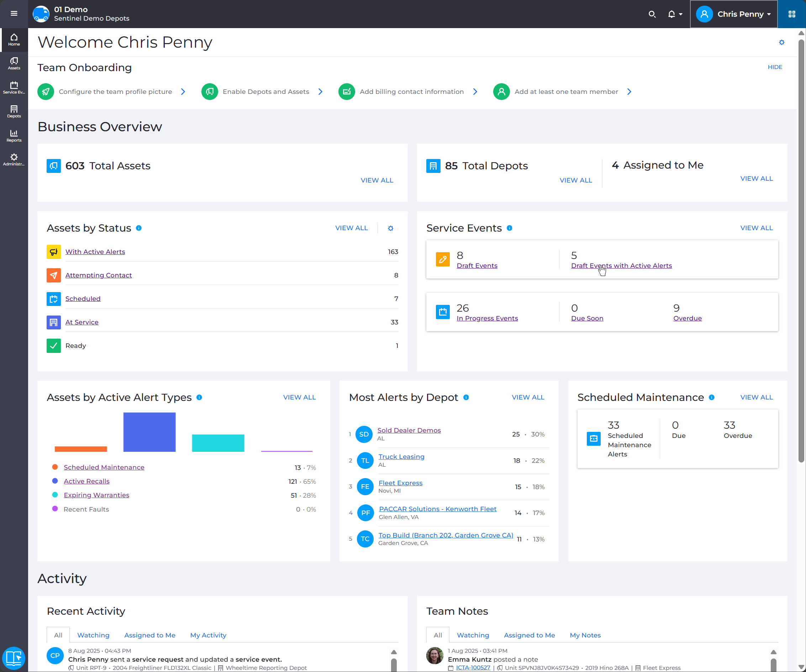The image size is (806, 672).
Task: Open Draft Events with Active Alerts
Action: tap(622, 265)
